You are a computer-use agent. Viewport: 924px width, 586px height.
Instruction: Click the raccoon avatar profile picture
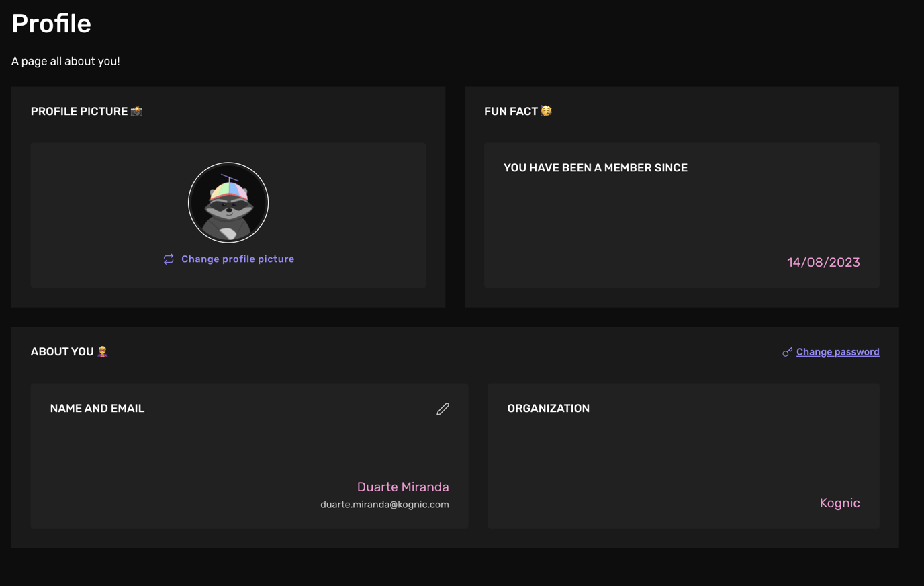tap(228, 202)
